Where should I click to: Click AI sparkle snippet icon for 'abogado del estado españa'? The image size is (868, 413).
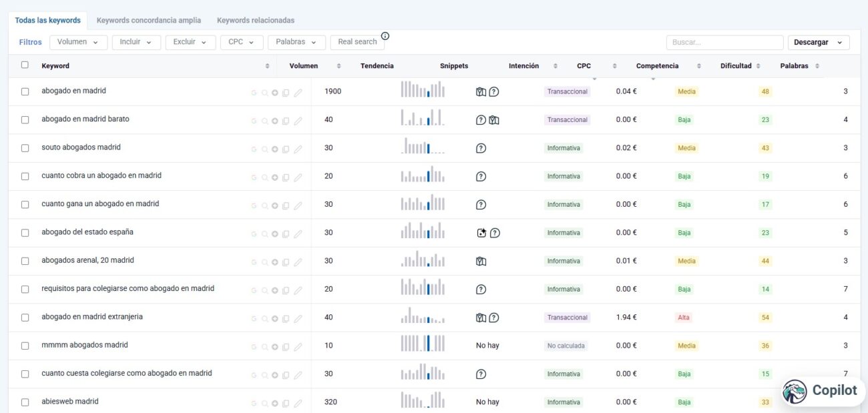(481, 233)
